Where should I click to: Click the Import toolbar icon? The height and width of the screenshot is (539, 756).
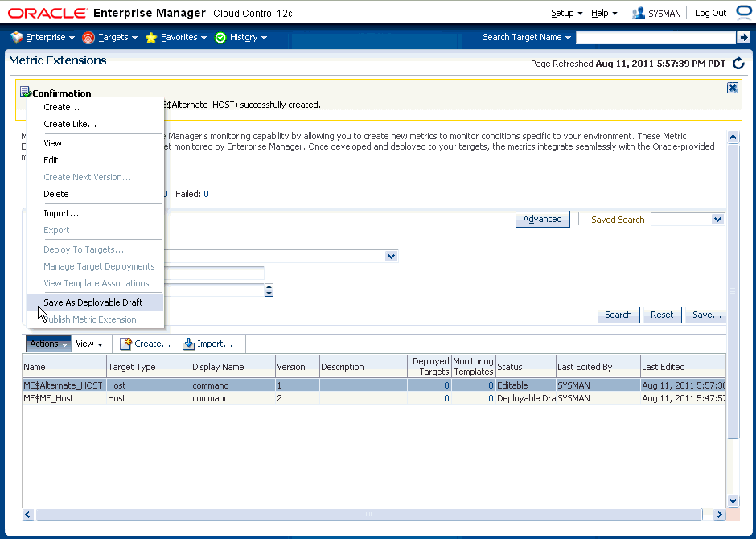point(188,344)
